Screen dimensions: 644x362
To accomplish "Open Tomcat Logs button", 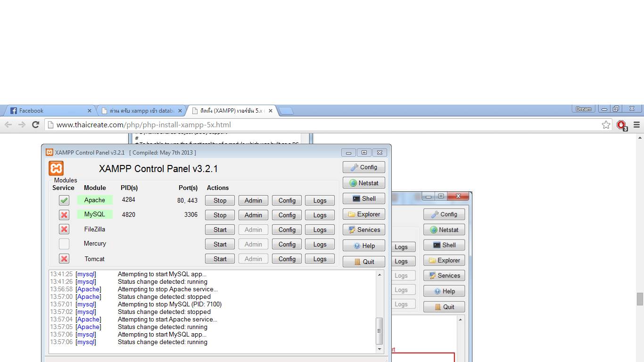I will click(x=320, y=259).
